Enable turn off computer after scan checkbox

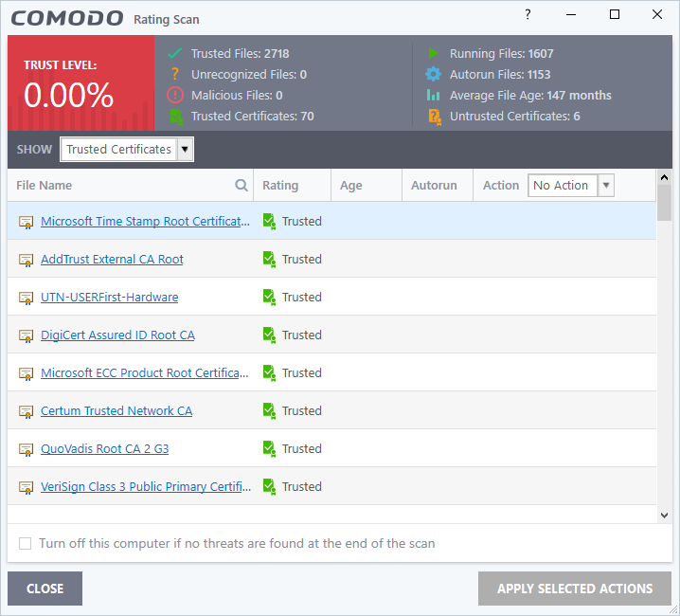point(26,544)
